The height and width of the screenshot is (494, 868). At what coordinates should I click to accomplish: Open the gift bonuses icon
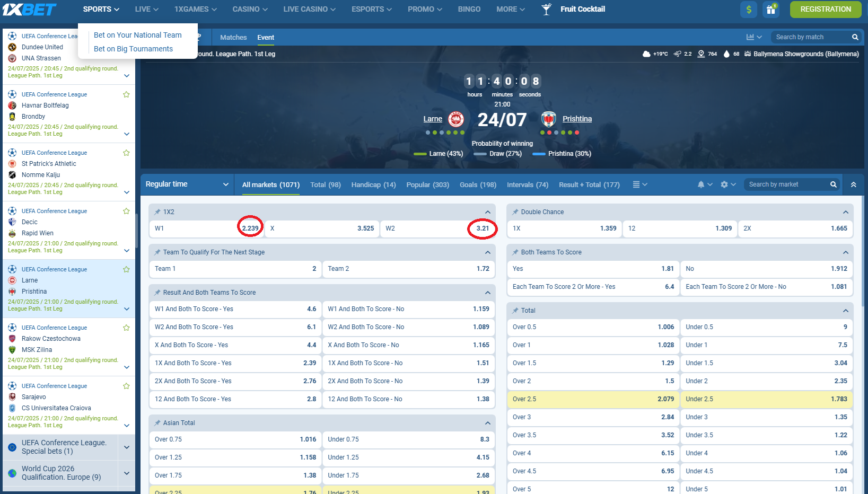pos(771,9)
